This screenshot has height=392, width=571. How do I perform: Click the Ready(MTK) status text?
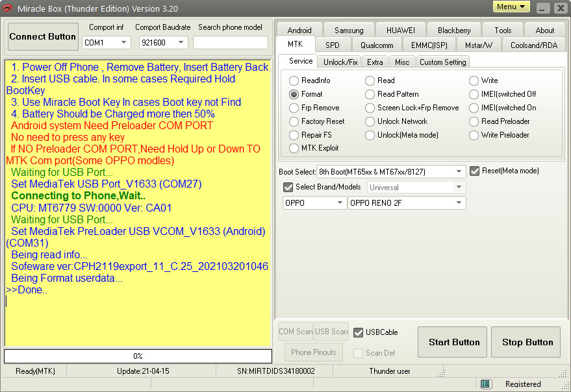pos(35,371)
